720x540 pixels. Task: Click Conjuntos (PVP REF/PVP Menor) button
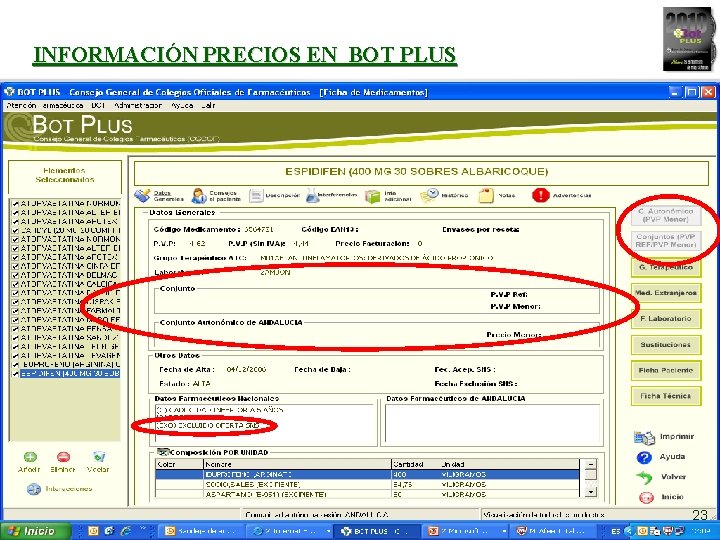tap(665, 241)
